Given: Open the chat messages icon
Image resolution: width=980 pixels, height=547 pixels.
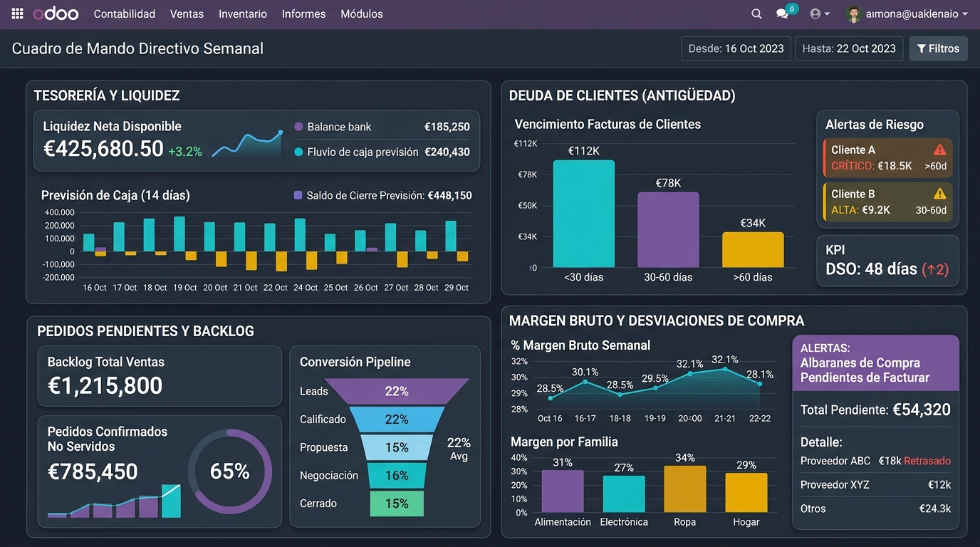Looking at the screenshot, I should [783, 14].
